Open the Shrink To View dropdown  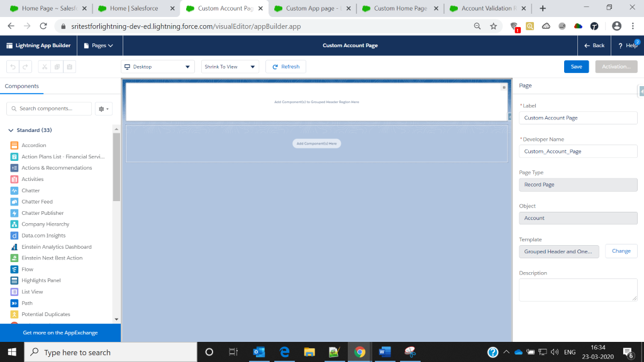(230, 67)
